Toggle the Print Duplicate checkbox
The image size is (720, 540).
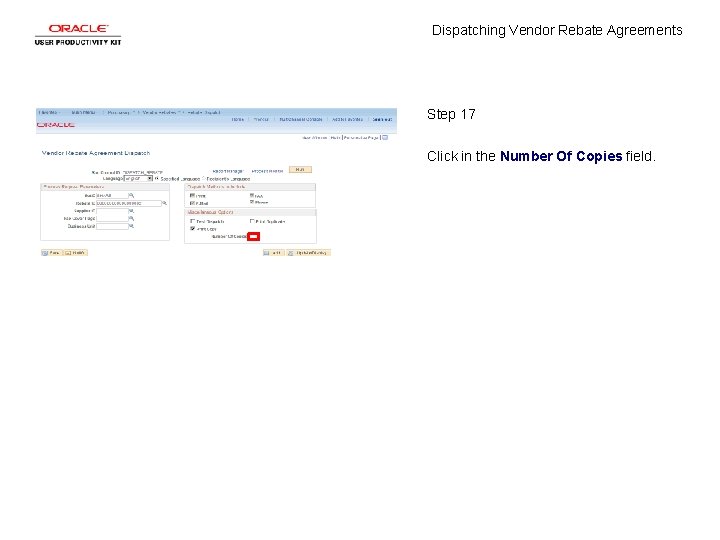click(x=252, y=221)
